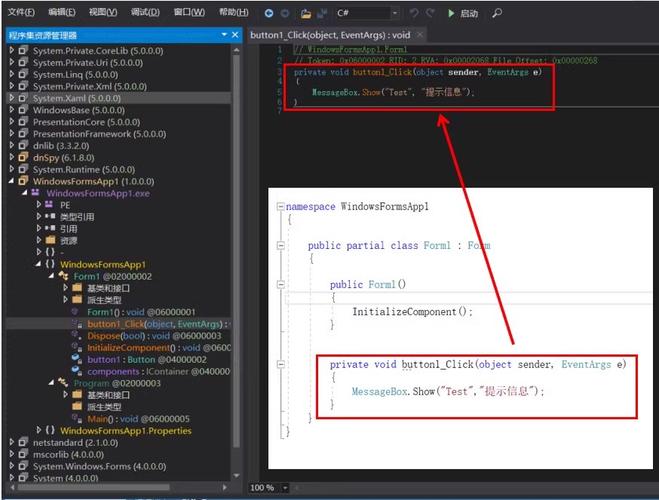
Task: Expand the 资源 folder node
Action: tap(39, 240)
